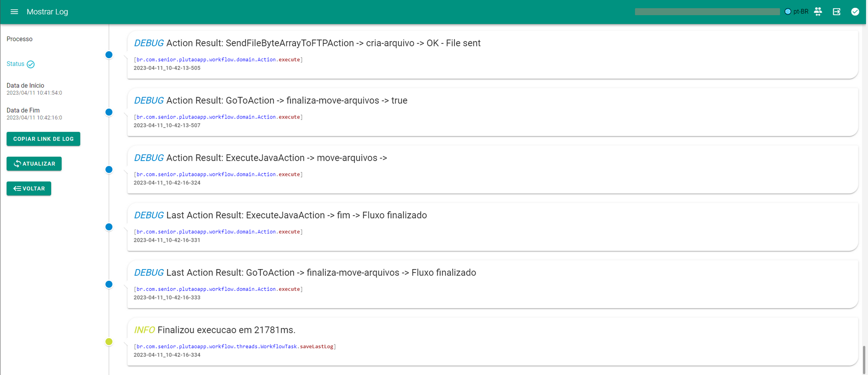Click the back arrow icon inside VOLTAR
The image size is (868, 375).
(17, 188)
